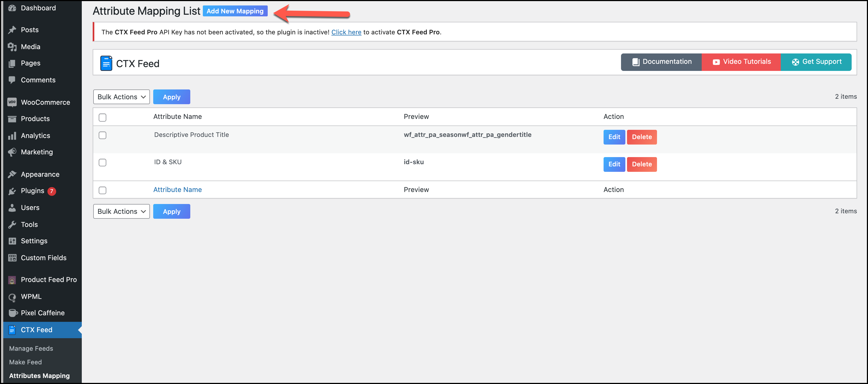Viewport: 868px width, 384px height.
Task: Click Delete button for Descriptive Product Title
Action: [641, 137]
